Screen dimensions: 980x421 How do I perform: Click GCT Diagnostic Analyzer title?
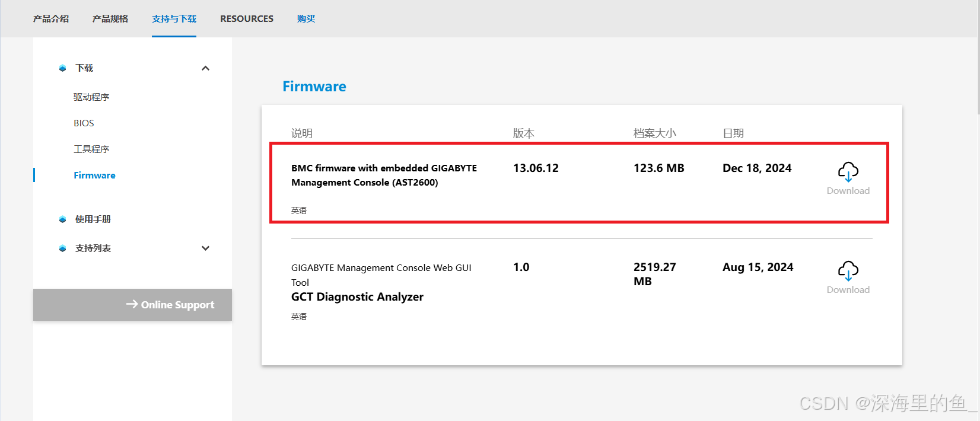click(357, 297)
